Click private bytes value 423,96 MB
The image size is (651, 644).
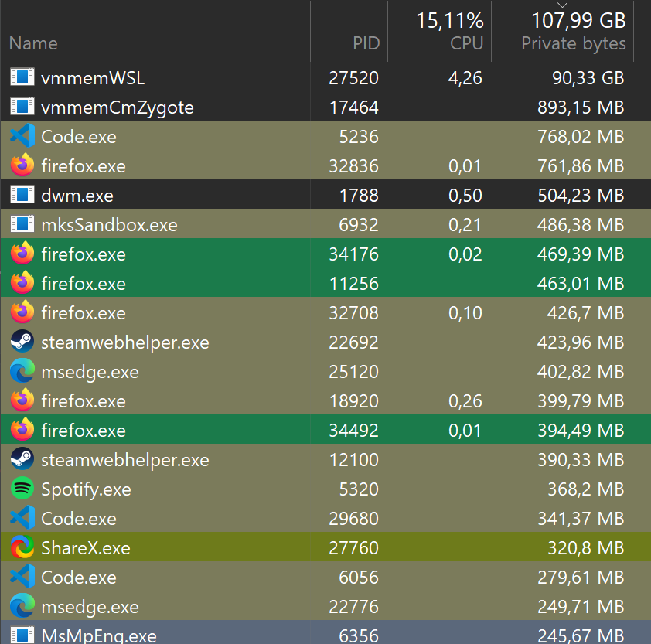(x=581, y=342)
